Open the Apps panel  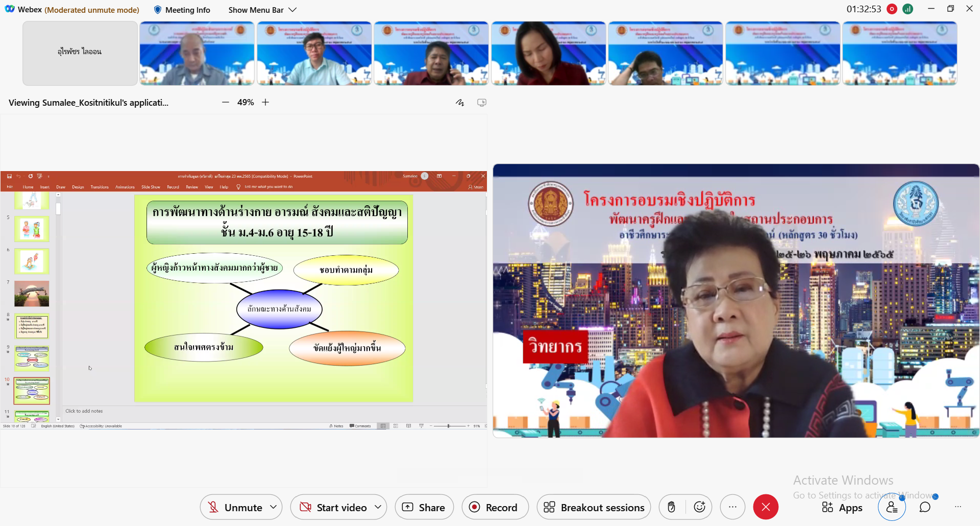tap(842, 507)
